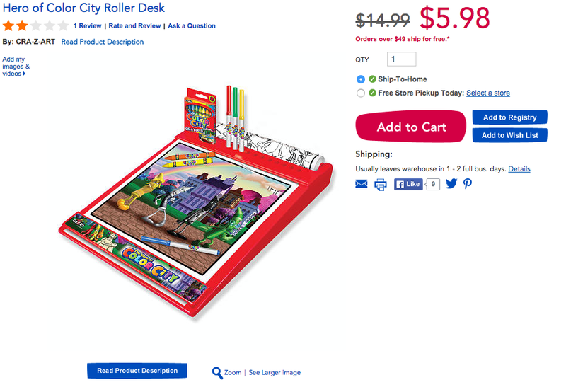The image size is (566, 392).
Task: Click the two-star rating stars
Action: click(x=35, y=26)
